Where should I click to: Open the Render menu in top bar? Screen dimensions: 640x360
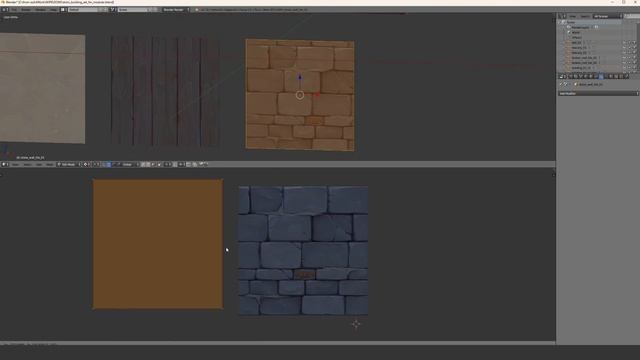point(26,9)
